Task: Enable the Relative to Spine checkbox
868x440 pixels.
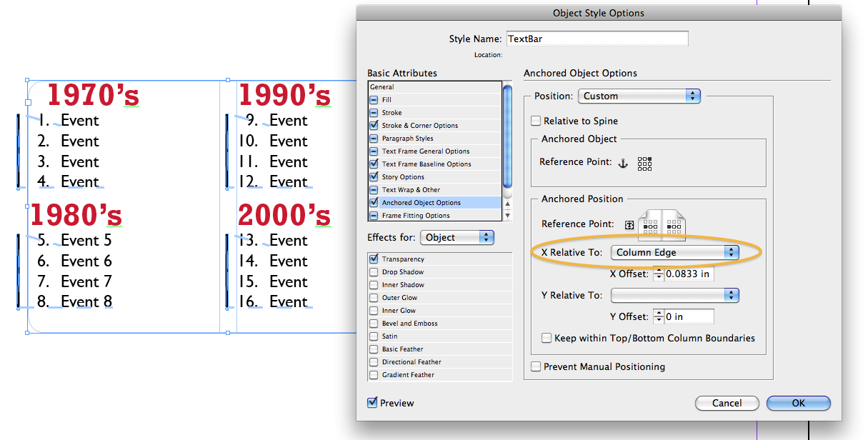Action: (536, 121)
